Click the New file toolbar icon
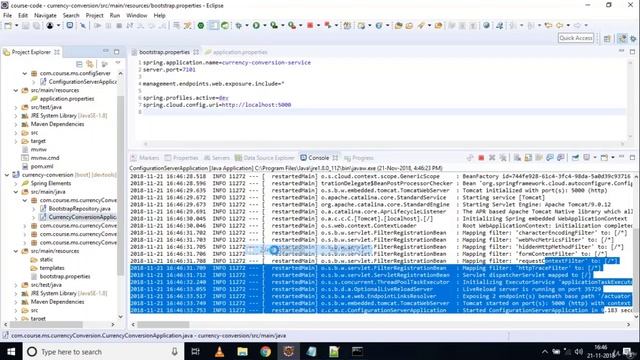The image size is (640, 360). (x=8, y=25)
